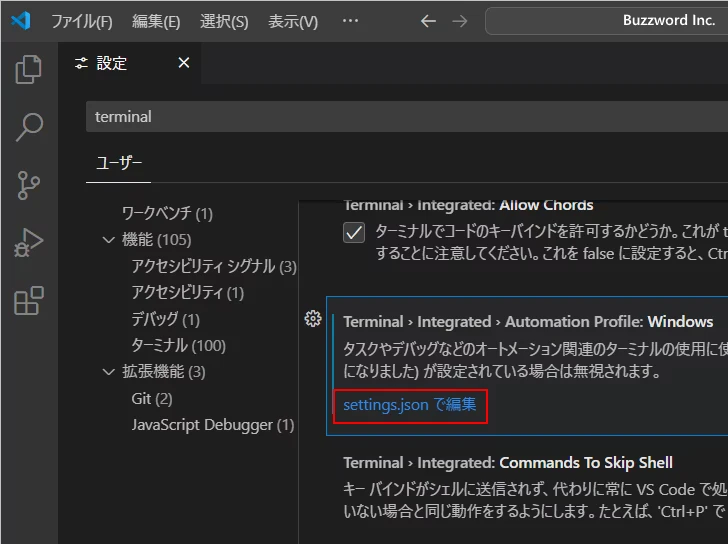Select アクセシビリティ シグナル (3) tree item
This screenshot has width=728, height=544.
point(214,266)
